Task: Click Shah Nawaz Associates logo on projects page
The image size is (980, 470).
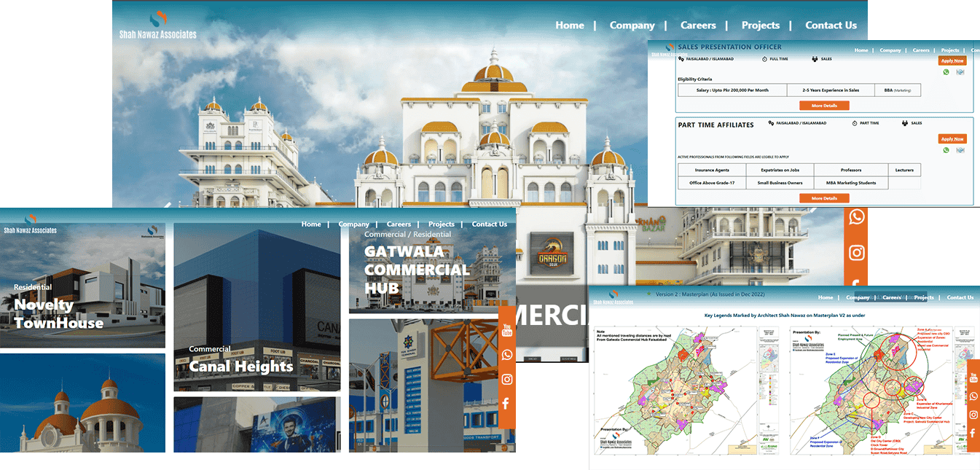Action: 30,224
